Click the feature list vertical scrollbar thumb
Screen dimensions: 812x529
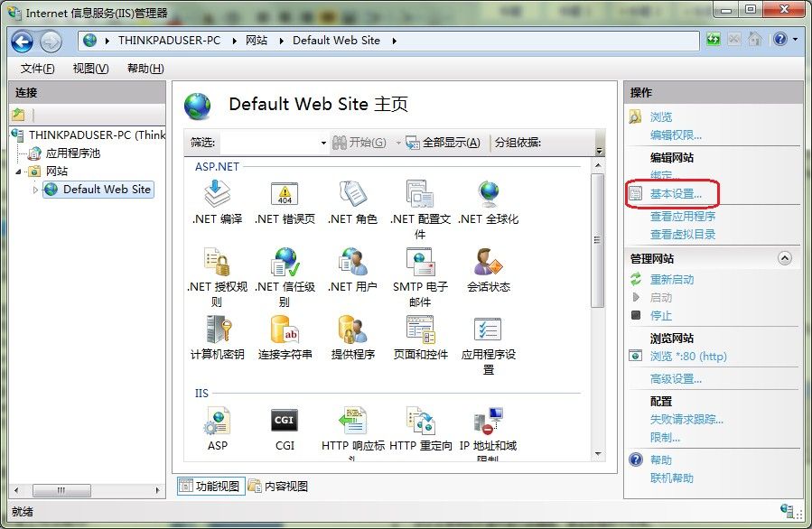click(x=598, y=240)
